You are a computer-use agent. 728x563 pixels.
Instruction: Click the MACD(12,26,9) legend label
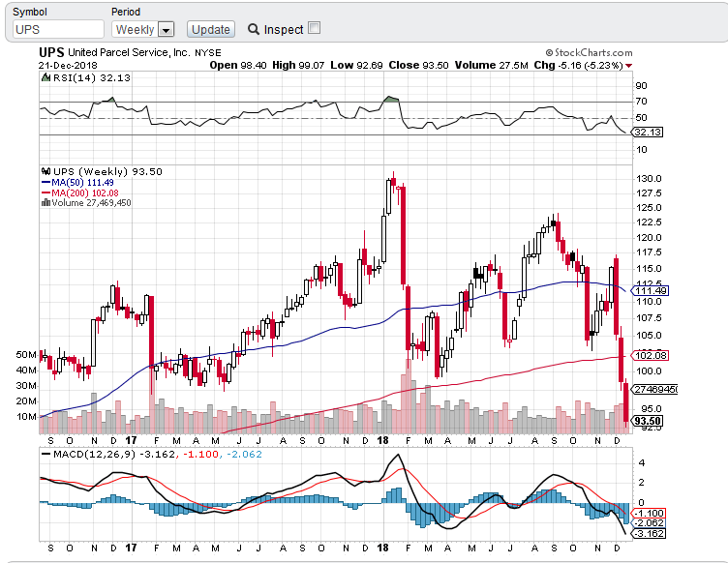[x=94, y=454]
